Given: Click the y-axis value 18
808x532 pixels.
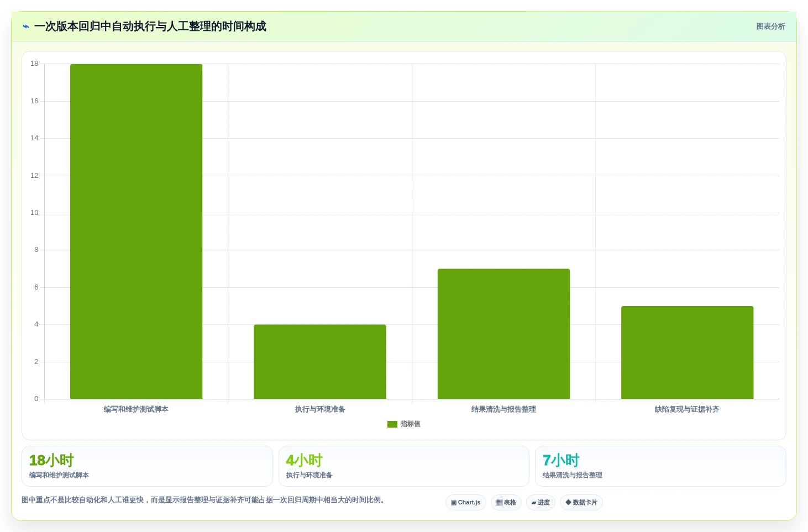Looking at the screenshot, I should pyautogui.click(x=34, y=64).
